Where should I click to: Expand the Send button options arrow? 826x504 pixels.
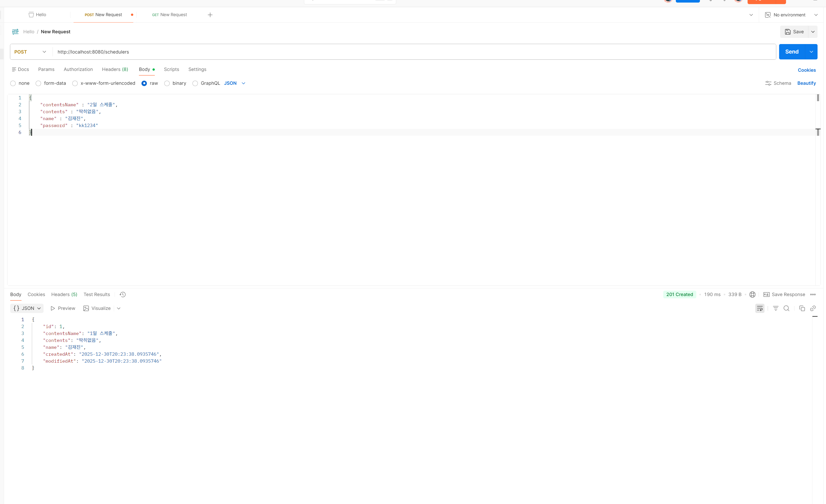[x=811, y=52]
